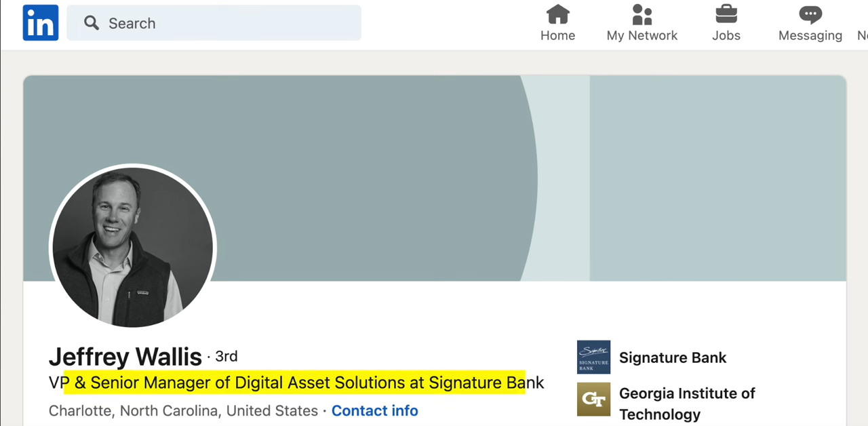Open Georgia Institute of Technology link

click(x=687, y=403)
